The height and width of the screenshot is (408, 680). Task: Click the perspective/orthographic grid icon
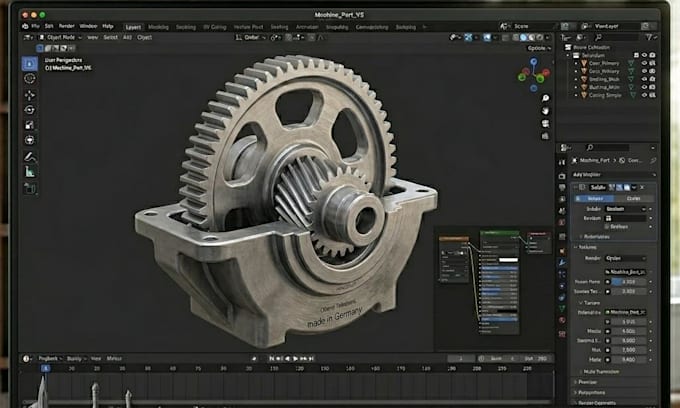545,136
